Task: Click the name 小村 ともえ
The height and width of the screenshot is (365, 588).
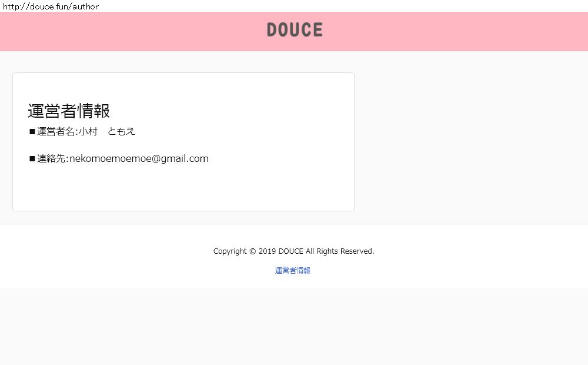Action: (x=106, y=131)
